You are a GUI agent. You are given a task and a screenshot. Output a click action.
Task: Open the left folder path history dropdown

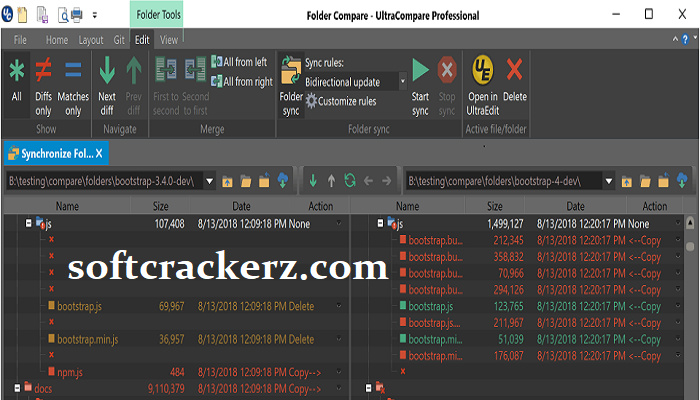pos(209,181)
